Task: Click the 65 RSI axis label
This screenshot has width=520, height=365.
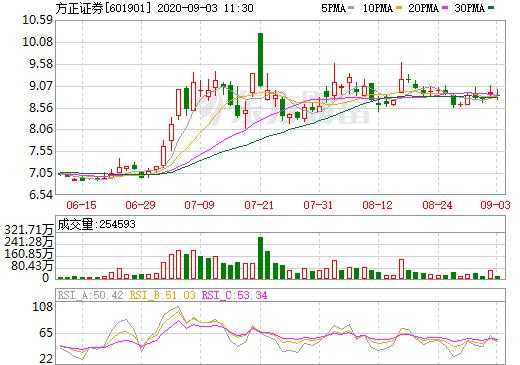Action: tap(46, 333)
